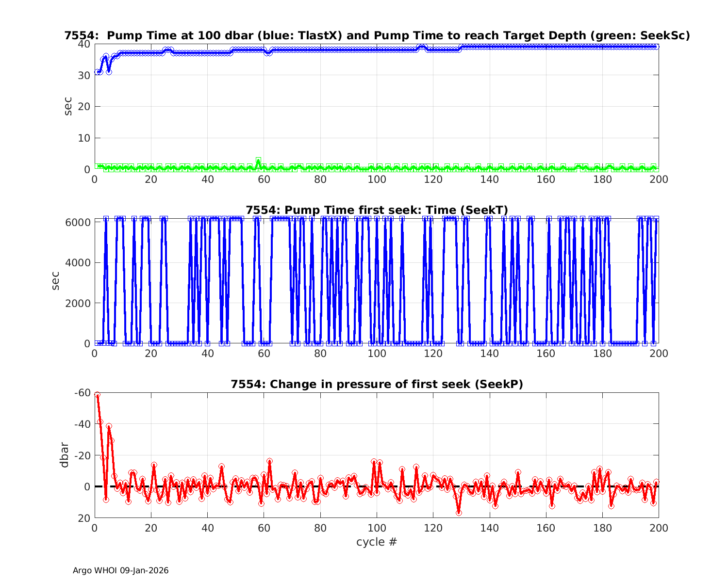Image resolution: width=728 pixels, height=582 pixels.
Task: Click the '6000' y-axis tick in the middle plot
Action: [x=80, y=222]
